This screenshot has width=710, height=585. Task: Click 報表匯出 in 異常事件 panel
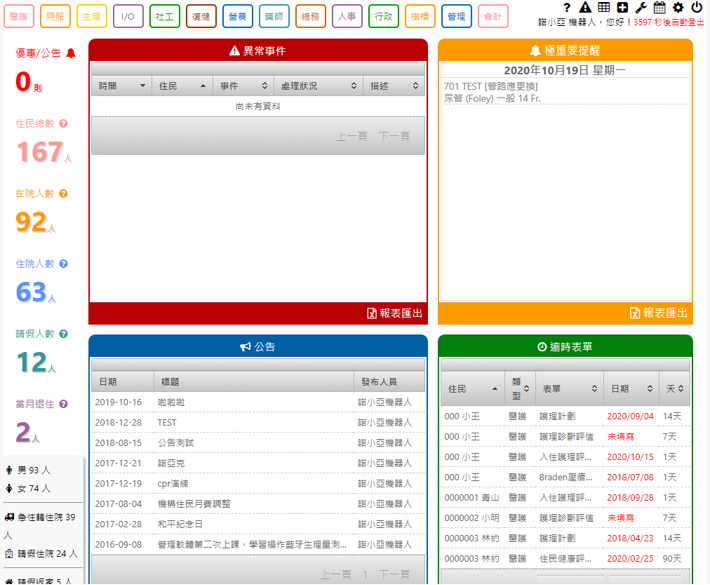[x=395, y=313]
